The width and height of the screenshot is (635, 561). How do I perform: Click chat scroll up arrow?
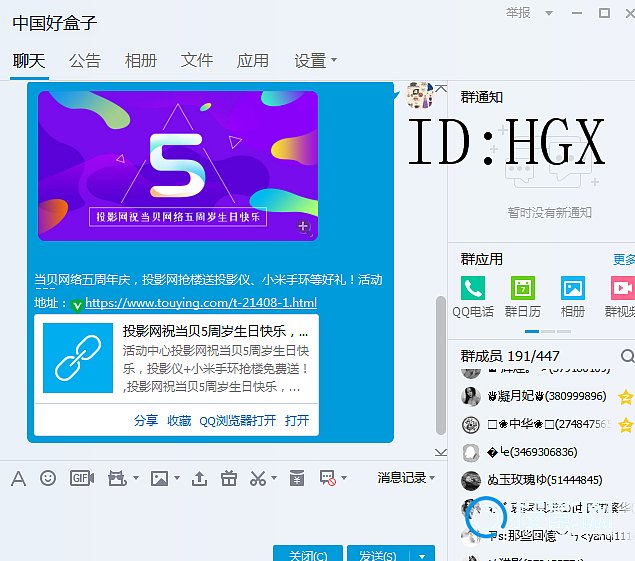(x=441, y=88)
